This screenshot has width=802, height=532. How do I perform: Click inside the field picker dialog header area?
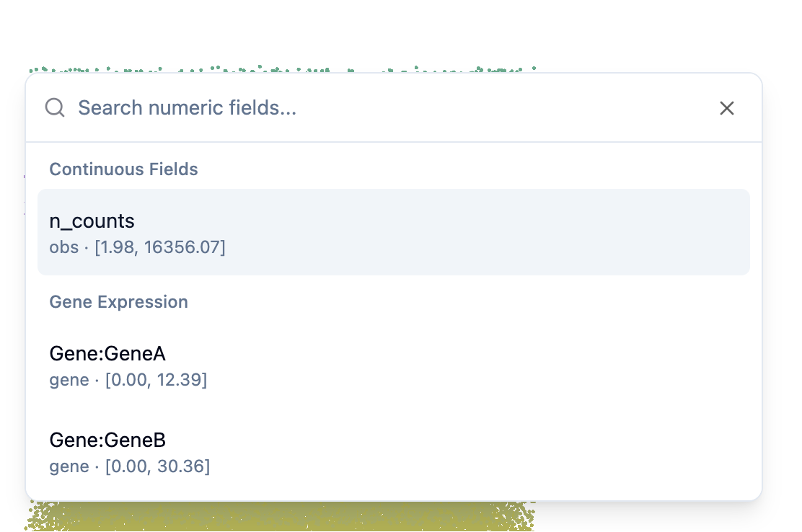(x=394, y=107)
